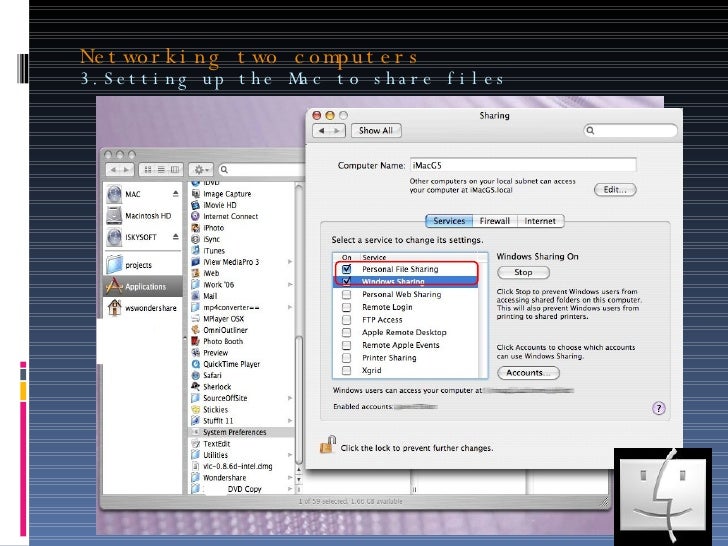Select the TextEdit application icon
This screenshot has height=546, width=728.
pos(196,443)
